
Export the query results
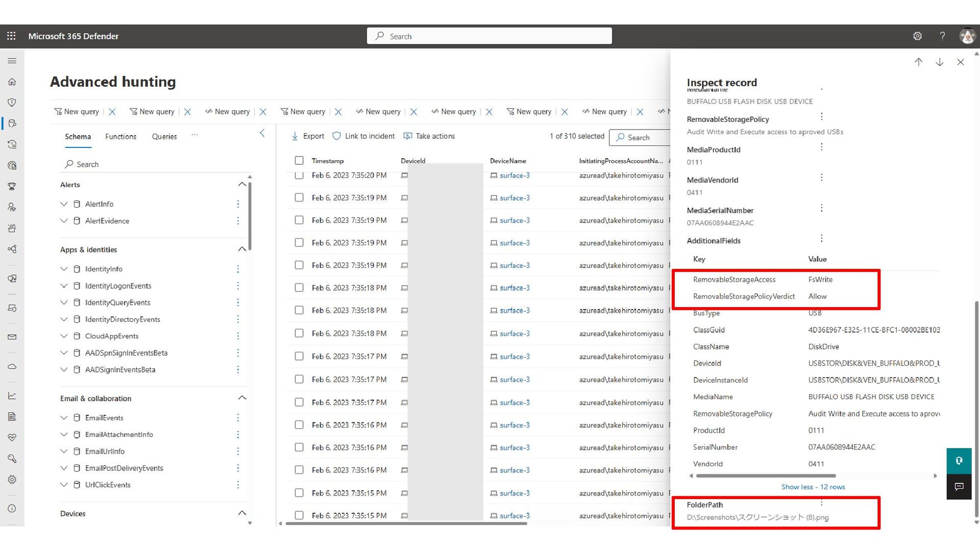[x=308, y=136]
